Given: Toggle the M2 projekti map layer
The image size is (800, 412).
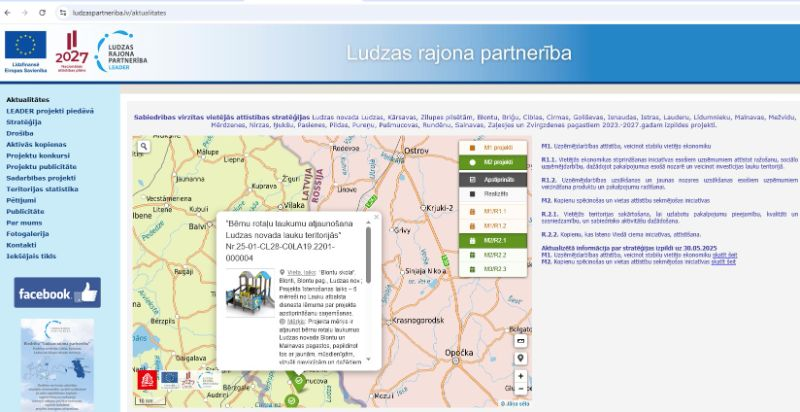Looking at the screenshot, I should (x=496, y=161).
